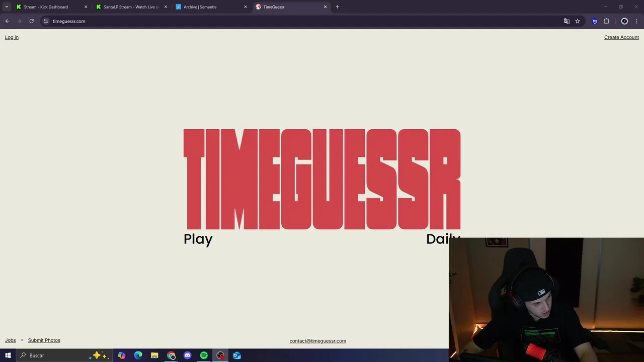Click the browser forward arrow
Image resolution: width=644 pixels, height=362 pixels.
point(19,21)
